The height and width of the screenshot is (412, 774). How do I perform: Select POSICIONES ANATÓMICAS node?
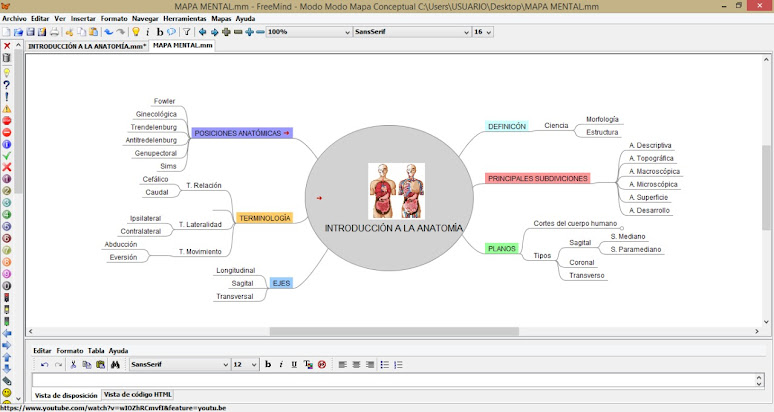coord(242,133)
